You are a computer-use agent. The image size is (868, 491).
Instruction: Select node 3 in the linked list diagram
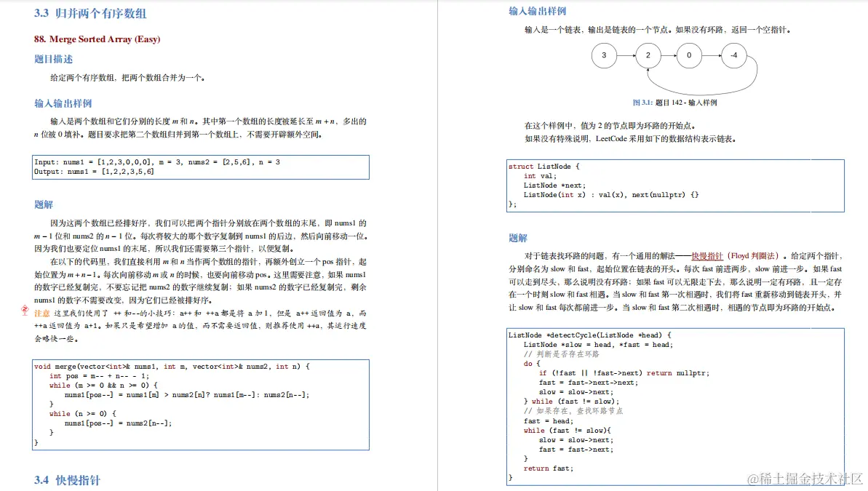tap(605, 55)
